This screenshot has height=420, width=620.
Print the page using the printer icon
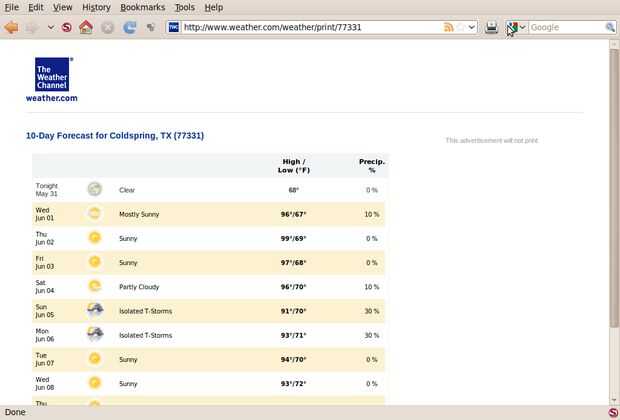coord(491,27)
